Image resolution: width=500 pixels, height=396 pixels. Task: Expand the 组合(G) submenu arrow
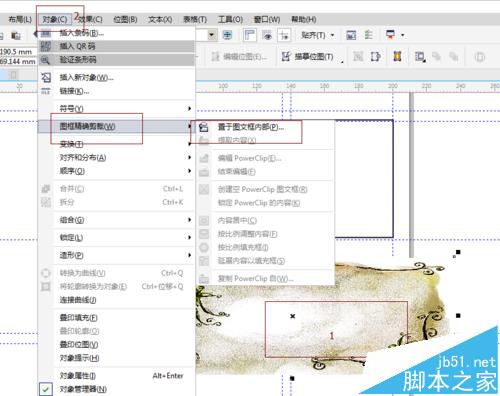[x=189, y=220]
